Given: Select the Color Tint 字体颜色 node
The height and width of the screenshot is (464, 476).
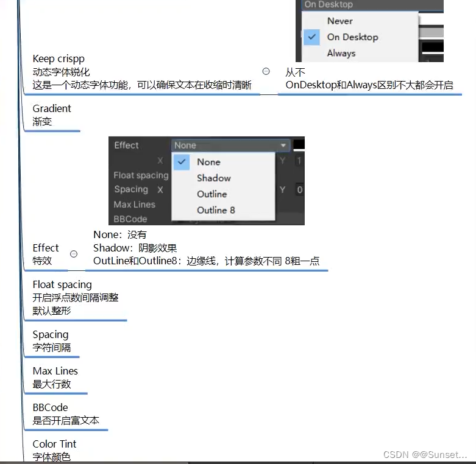Looking at the screenshot, I should pyautogui.click(x=54, y=451).
